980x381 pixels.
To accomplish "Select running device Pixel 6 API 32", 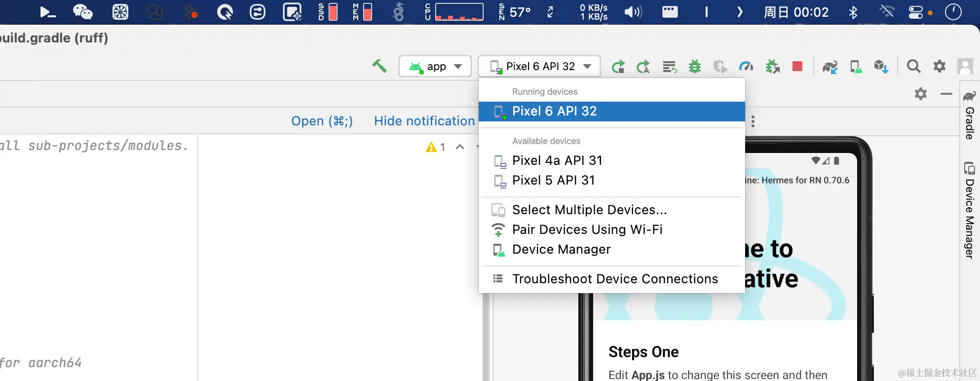I will click(611, 111).
